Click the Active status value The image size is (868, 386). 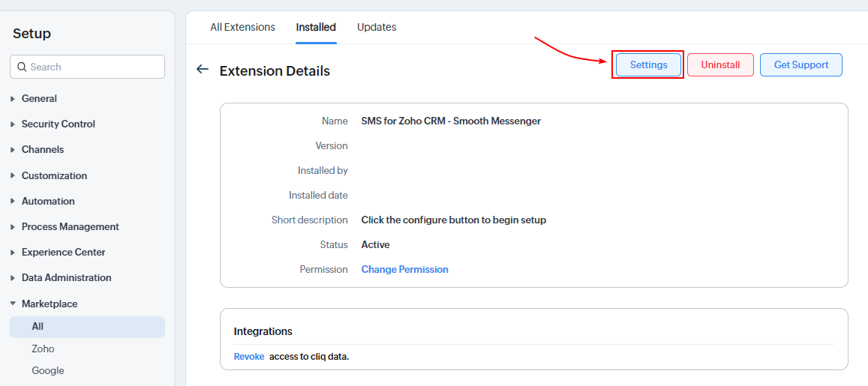tap(375, 244)
